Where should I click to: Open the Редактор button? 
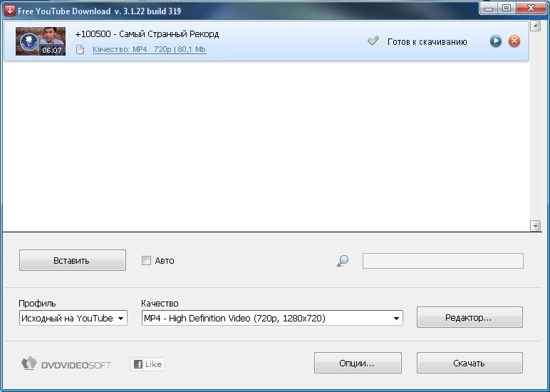click(x=469, y=318)
